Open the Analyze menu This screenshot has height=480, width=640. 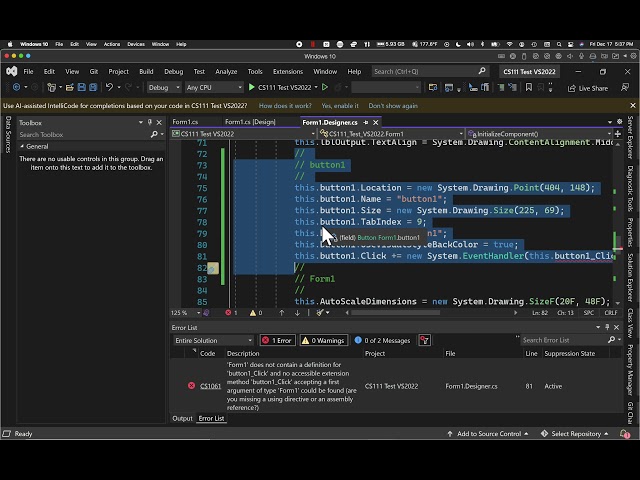(x=226, y=71)
